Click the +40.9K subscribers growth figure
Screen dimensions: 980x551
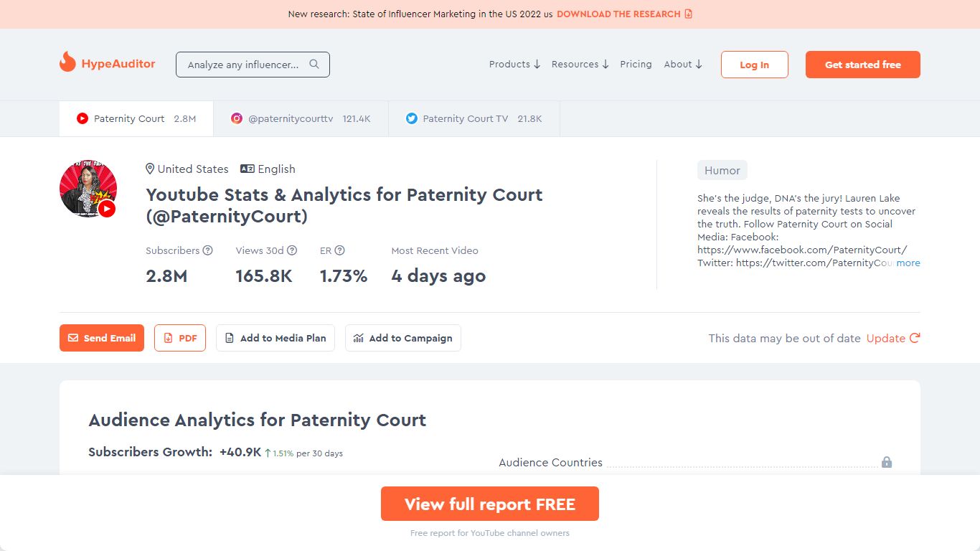click(x=240, y=452)
